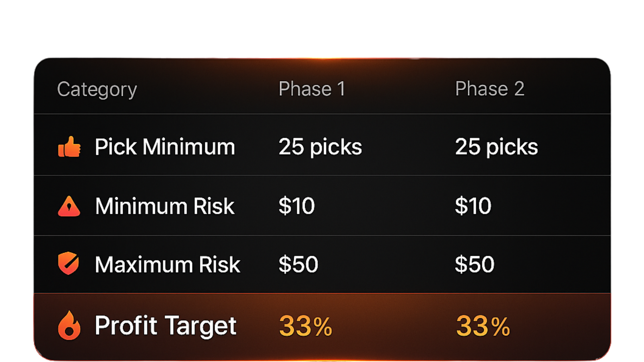Click Phase 1 Profit Target 33% value
The width and height of the screenshot is (644, 362).
305,326
